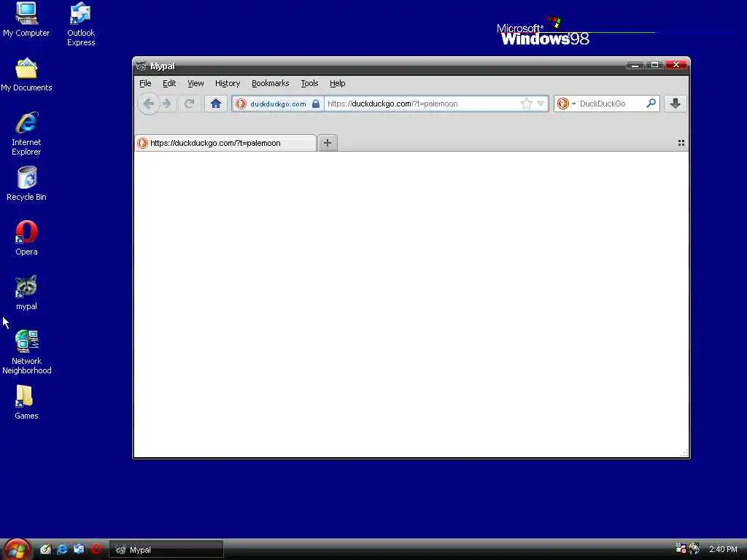Click the 2:40 PM clock
747x560 pixels.
[x=723, y=549]
